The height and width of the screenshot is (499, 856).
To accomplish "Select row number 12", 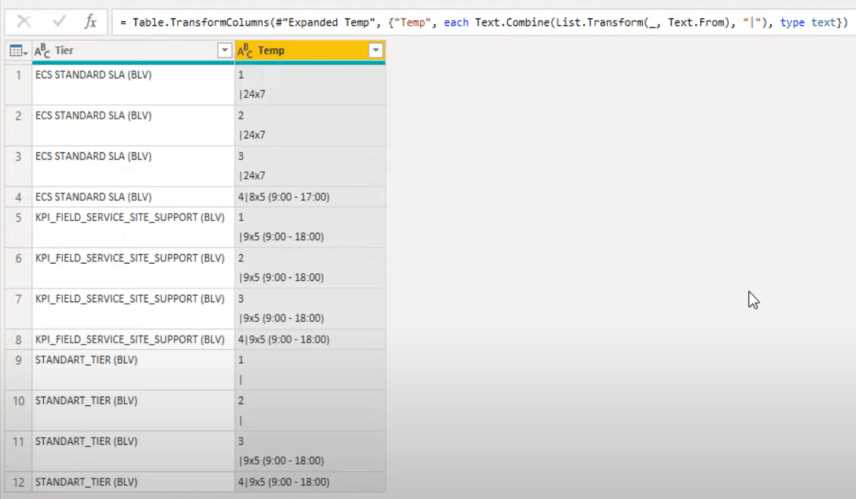I will 19,482.
